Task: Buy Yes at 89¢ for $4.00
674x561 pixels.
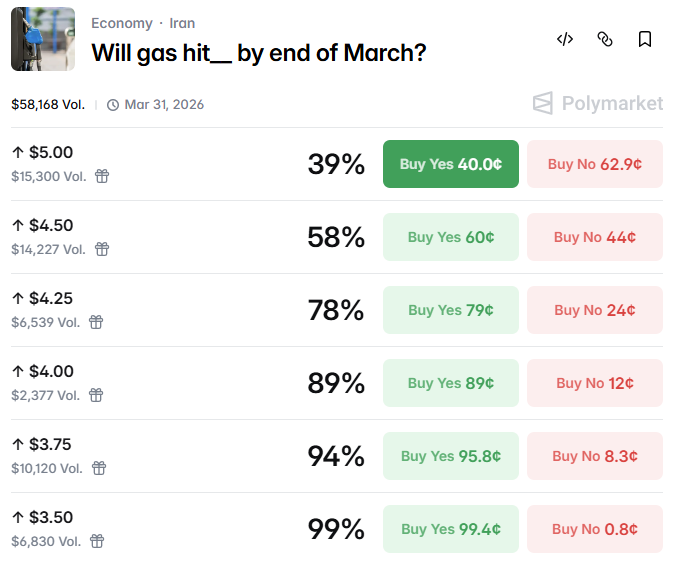Action: (x=451, y=383)
